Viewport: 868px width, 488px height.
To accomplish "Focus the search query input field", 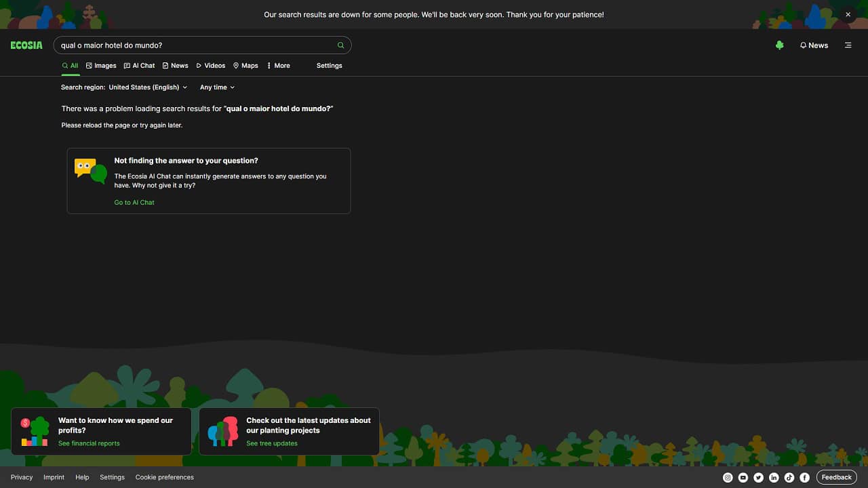I will (x=197, y=45).
